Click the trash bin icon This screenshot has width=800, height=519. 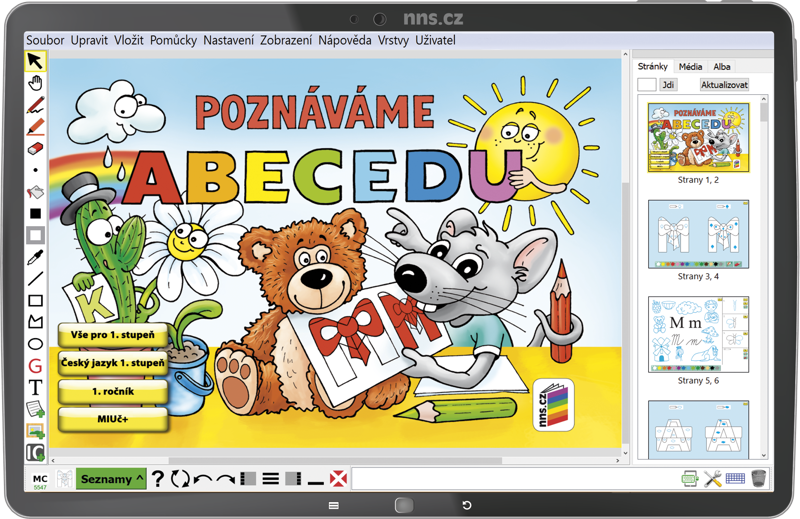coord(759,479)
